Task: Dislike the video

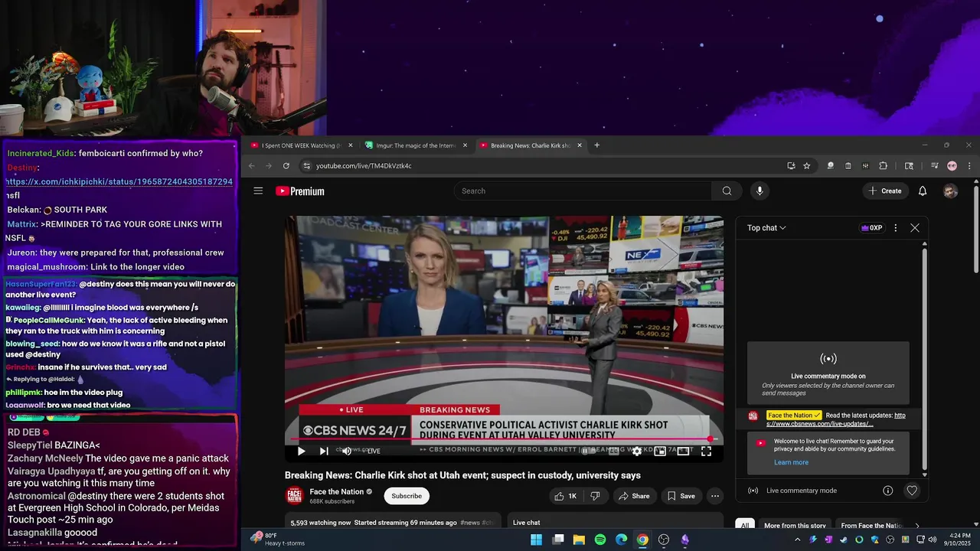Action: [x=596, y=496]
